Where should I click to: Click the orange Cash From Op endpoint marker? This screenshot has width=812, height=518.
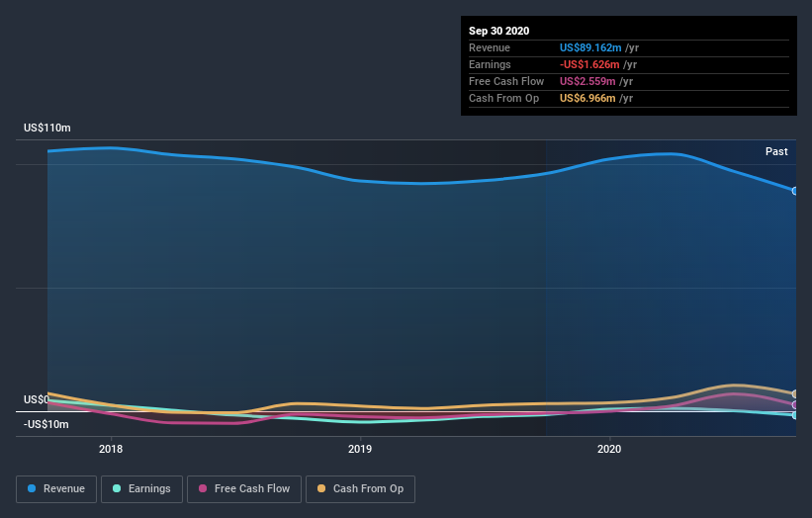[x=795, y=394]
